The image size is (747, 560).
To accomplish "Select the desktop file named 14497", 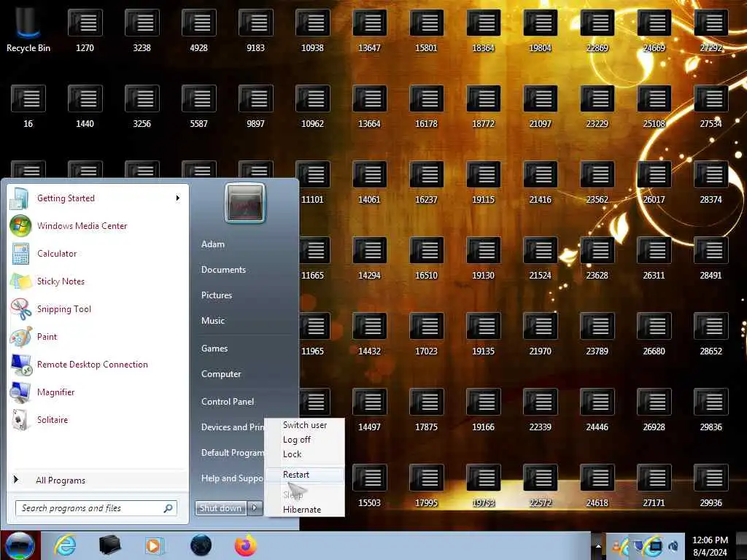I will [x=369, y=410].
